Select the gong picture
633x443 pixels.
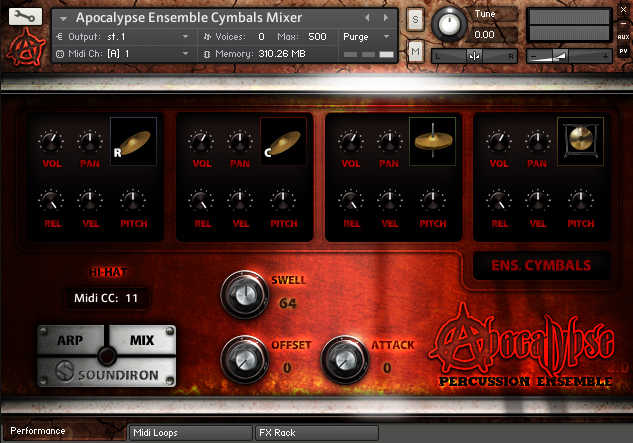point(580,141)
